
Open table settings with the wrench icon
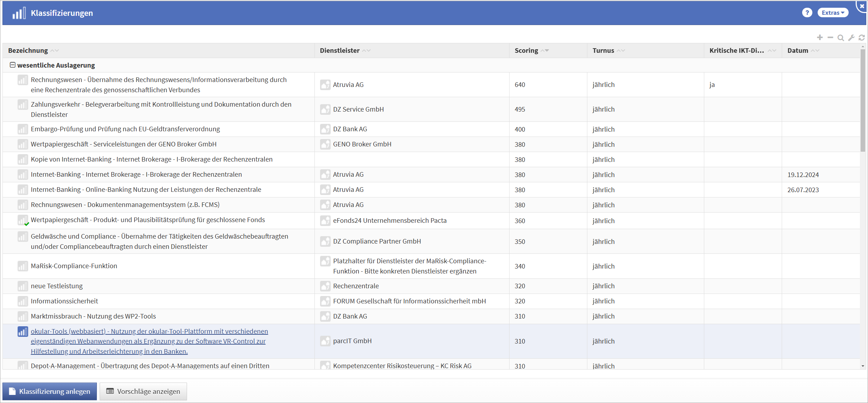tap(851, 38)
